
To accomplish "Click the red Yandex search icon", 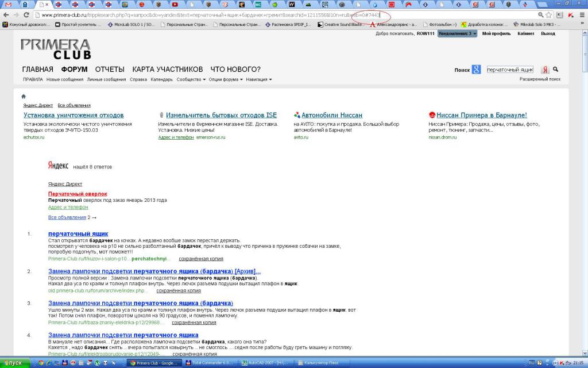I will pos(545,70).
